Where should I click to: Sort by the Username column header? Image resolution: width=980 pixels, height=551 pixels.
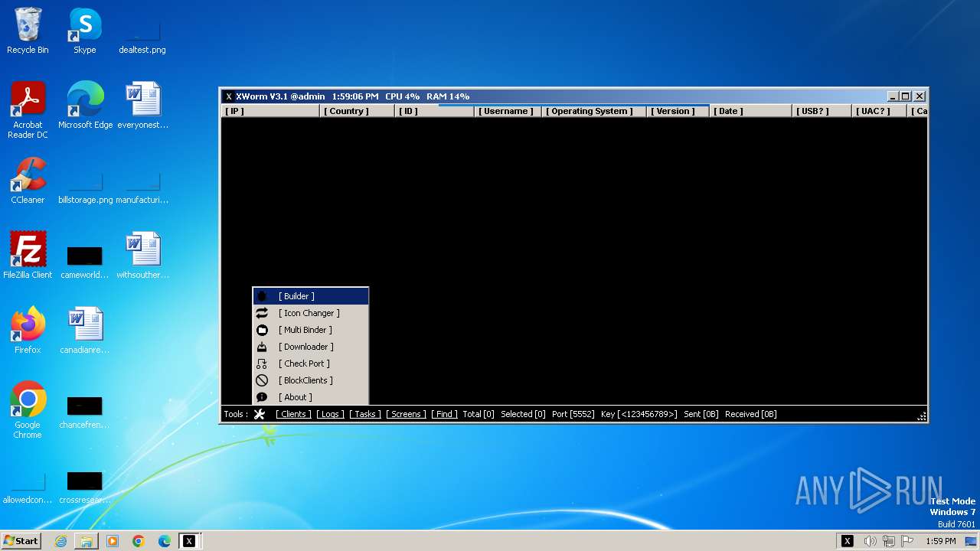[508, 111]
